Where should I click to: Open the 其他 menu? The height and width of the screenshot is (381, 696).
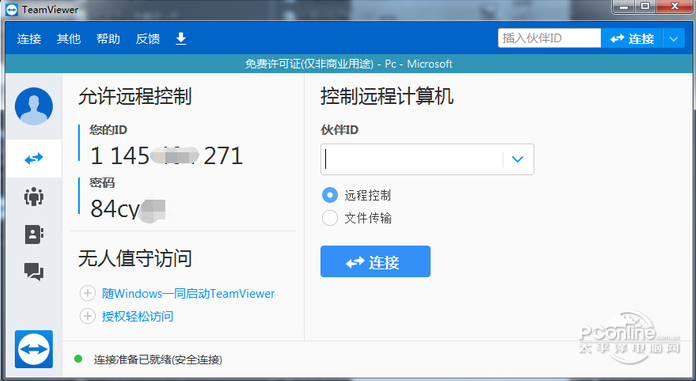[69, 39]
